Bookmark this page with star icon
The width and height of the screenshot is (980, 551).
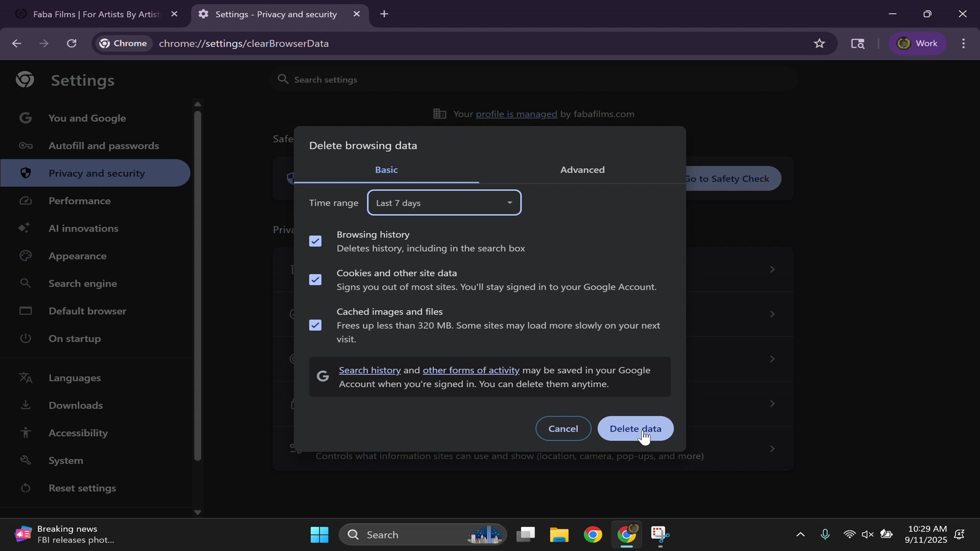819,44
